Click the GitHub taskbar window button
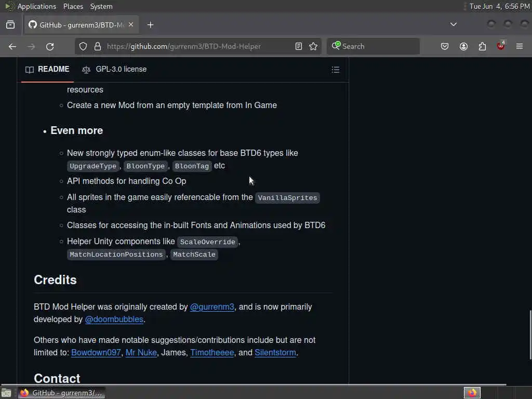This screenshot has height=399, width=532. click(62, 393)
